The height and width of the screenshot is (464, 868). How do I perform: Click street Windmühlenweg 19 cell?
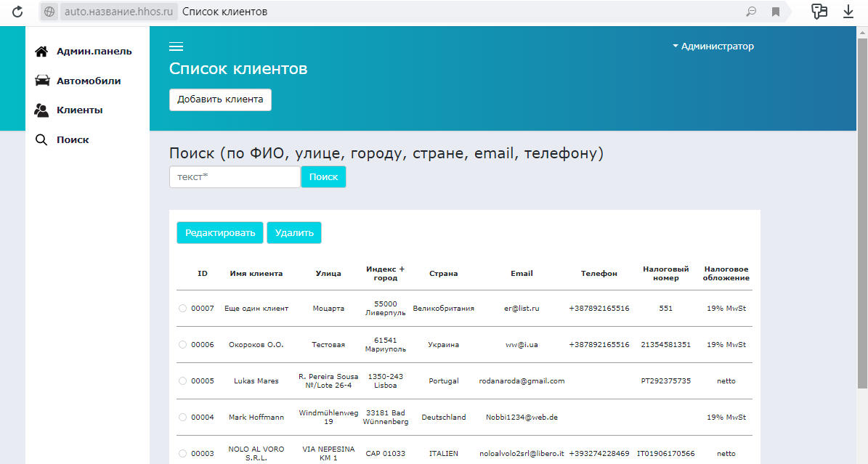pos(328,417)
